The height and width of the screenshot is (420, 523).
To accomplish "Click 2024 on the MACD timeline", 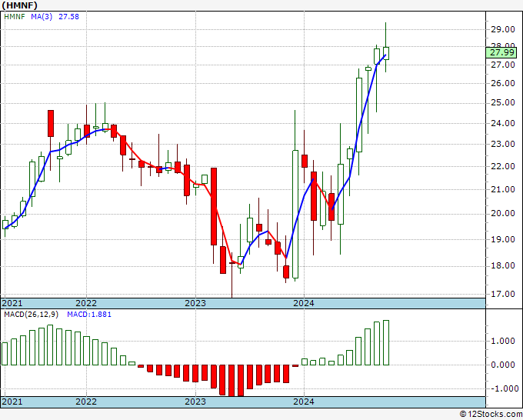I will pyautogui.click(x=304, y=402).
